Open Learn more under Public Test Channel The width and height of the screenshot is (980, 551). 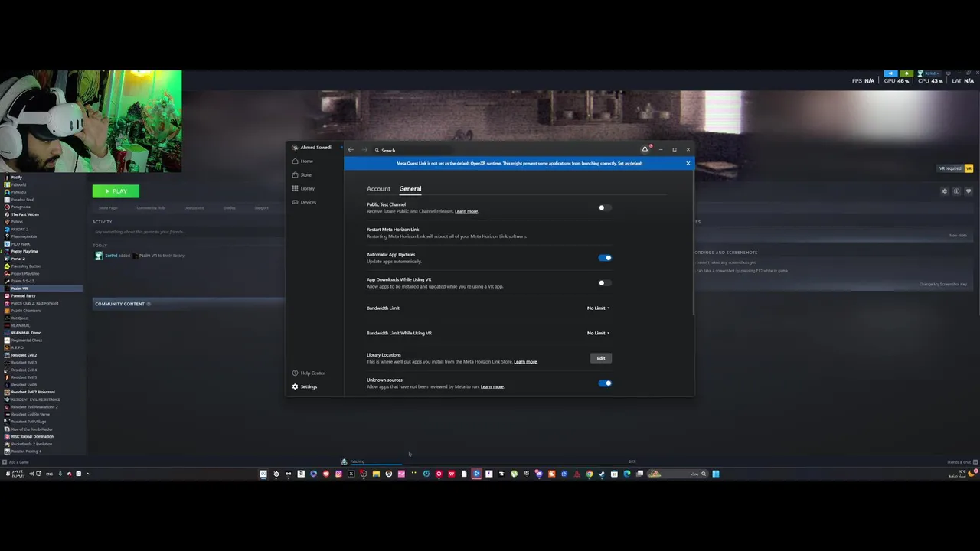point(466,211)
